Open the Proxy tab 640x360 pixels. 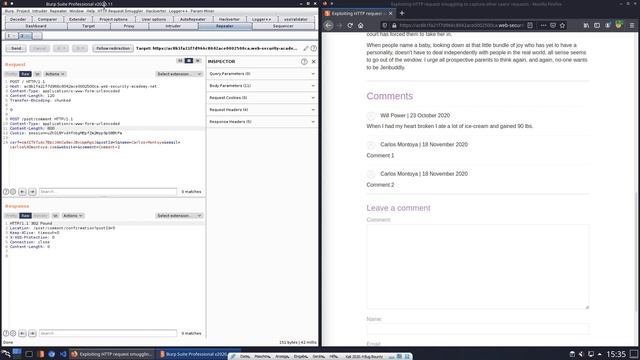click(129, 26)
